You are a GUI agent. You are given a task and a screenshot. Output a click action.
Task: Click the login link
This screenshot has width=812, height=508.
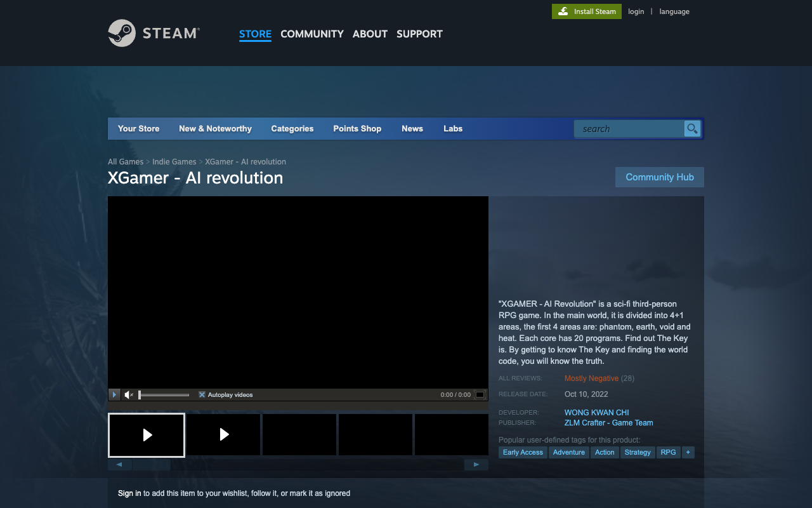click(636, 11)
